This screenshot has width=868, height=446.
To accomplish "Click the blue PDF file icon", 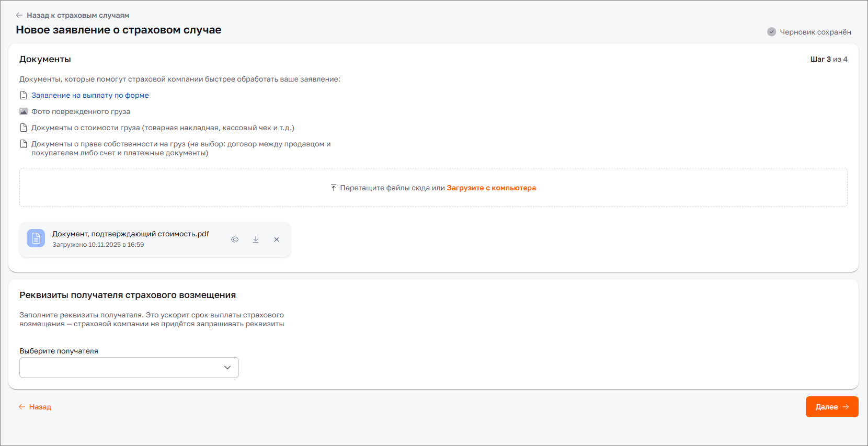I will click(36, 238).
